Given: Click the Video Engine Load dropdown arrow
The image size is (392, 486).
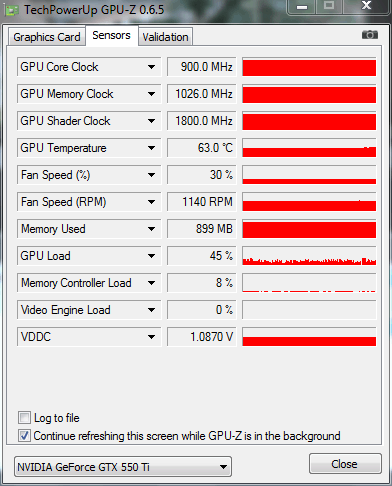Looking at the screenshot, I should point(151,310).
